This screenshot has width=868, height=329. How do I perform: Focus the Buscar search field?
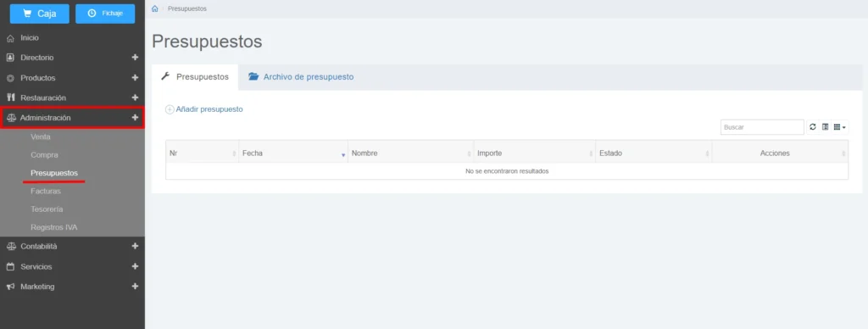pos(762,127)
